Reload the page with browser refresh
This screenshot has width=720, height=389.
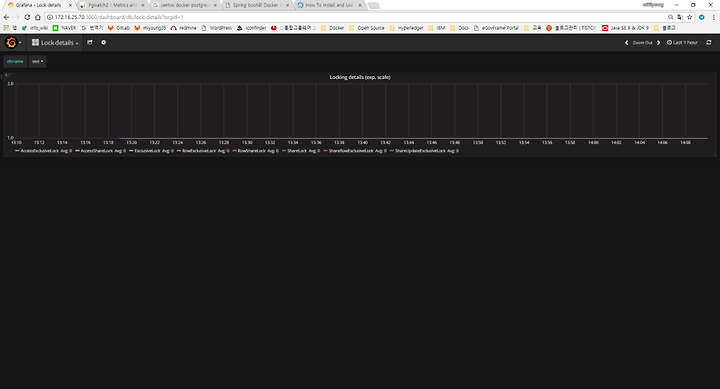pos(27,17)
